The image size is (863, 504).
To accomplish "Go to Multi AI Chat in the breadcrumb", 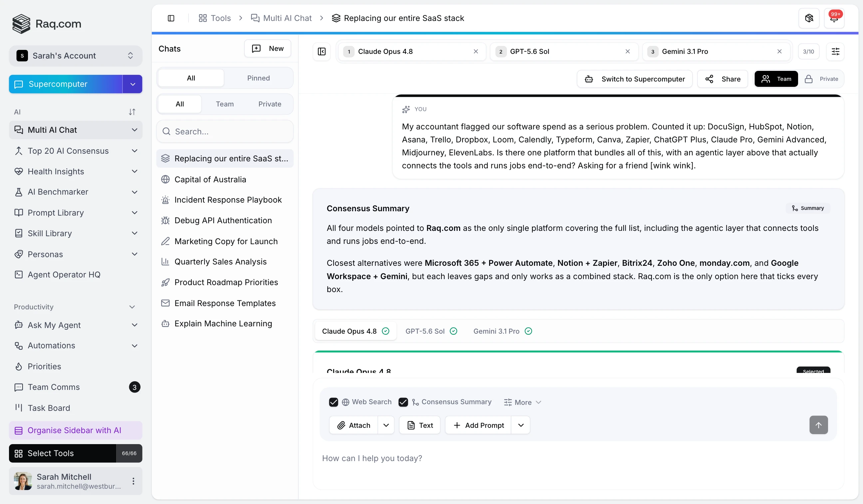I will pos(281,18).
